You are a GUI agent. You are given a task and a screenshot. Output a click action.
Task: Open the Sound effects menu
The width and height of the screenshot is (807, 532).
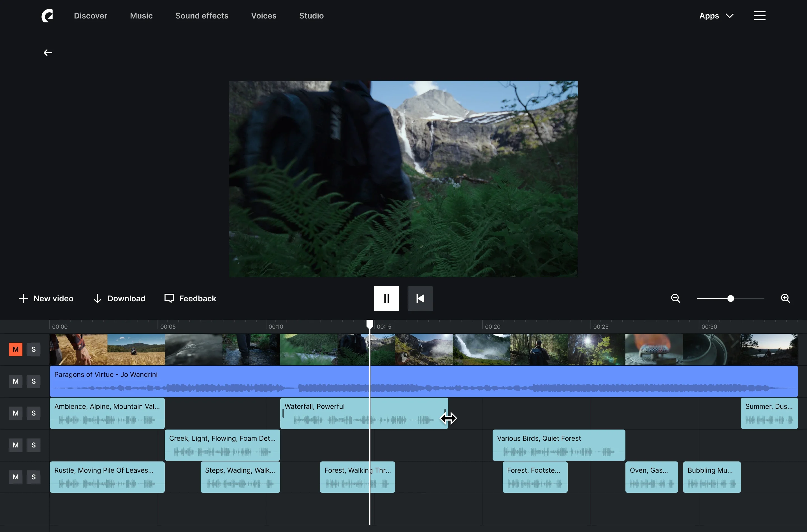[202, 16]
